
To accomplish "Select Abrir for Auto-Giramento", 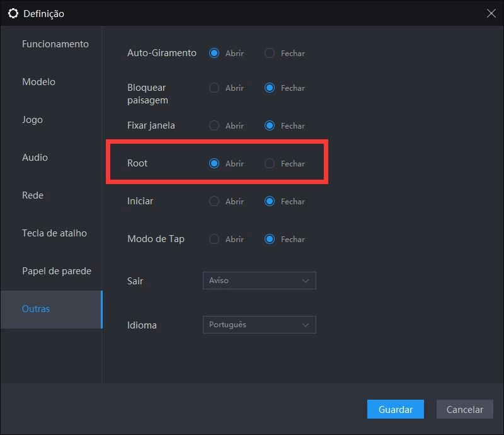I will coord(214,53).
